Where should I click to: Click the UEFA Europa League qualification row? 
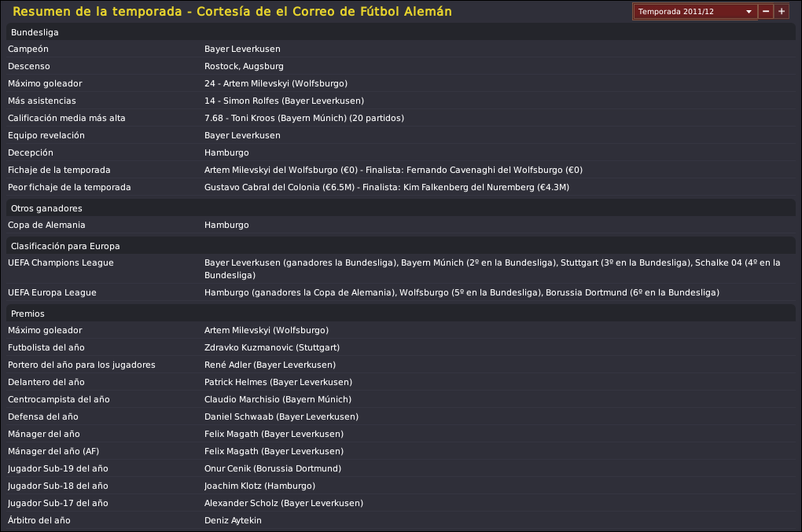[400, 293]
